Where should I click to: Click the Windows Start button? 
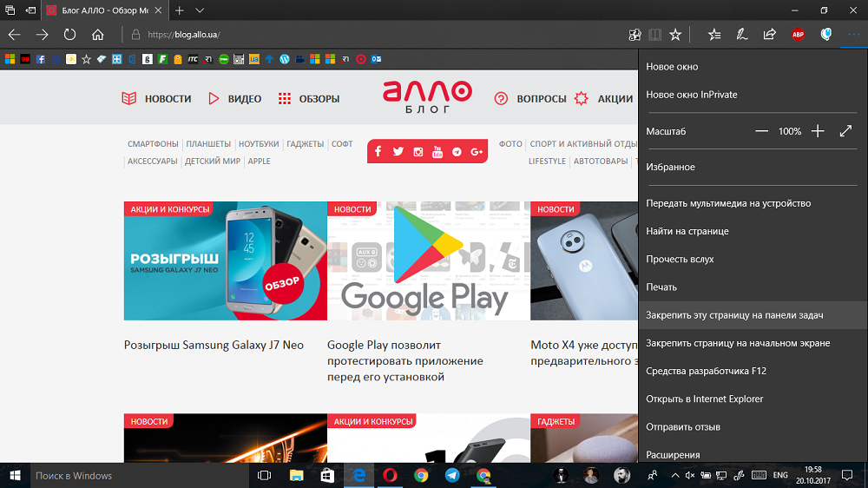click(15, 475)
